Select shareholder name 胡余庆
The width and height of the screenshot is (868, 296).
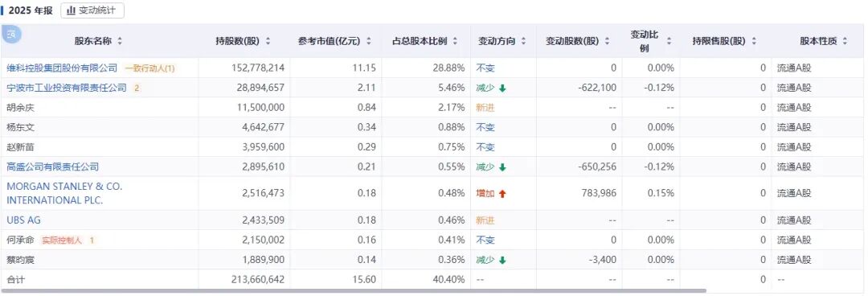point(20,108)
